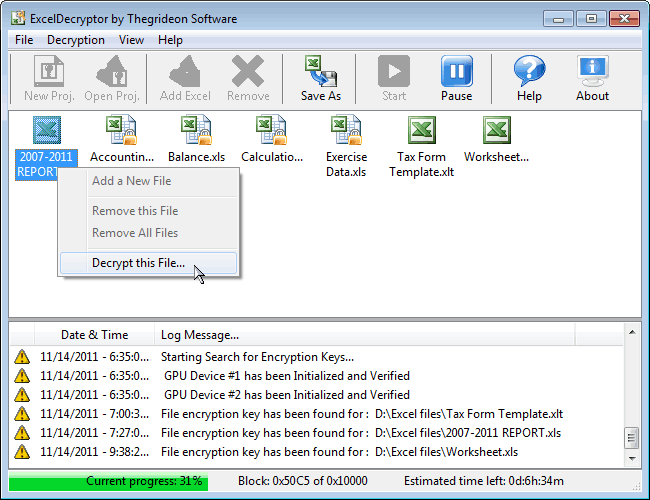Image resolution: width=650 pixels, height=500 pixels.
Task: Click the ExcelDecryptor title bar app icon
Action: [x=18, y=18]
